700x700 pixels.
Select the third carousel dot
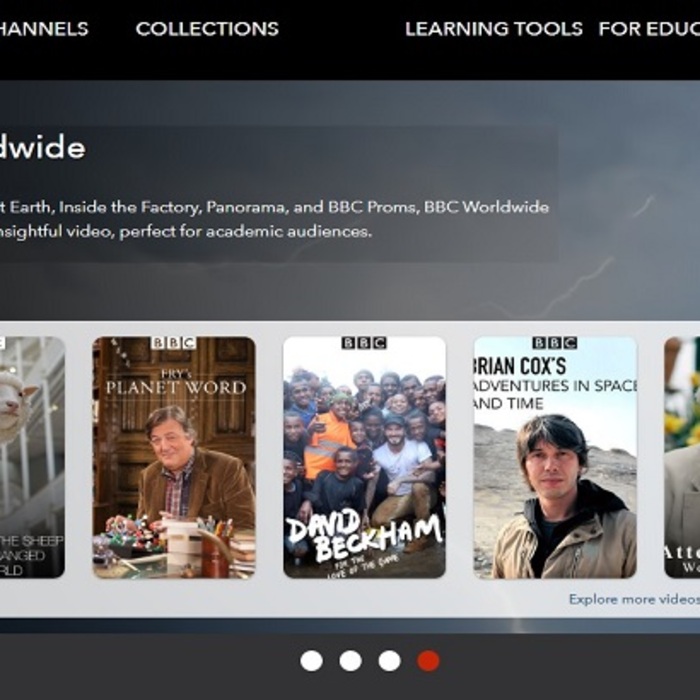point(389,661)
